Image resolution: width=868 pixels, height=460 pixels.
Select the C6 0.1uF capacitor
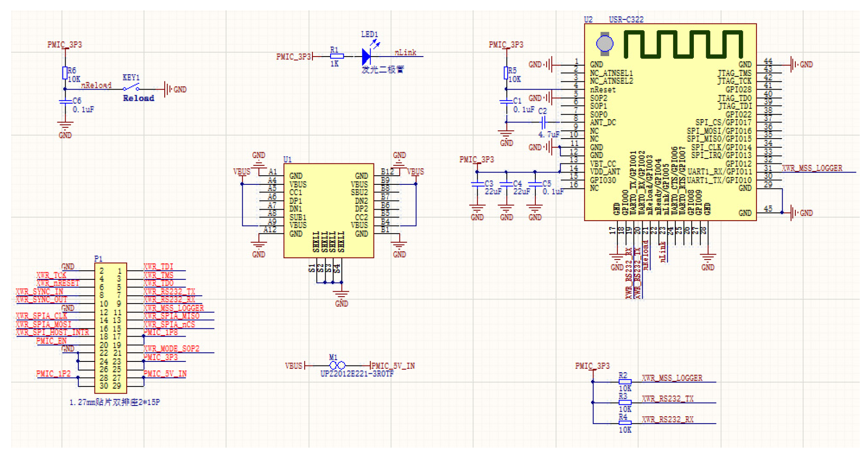65,101
